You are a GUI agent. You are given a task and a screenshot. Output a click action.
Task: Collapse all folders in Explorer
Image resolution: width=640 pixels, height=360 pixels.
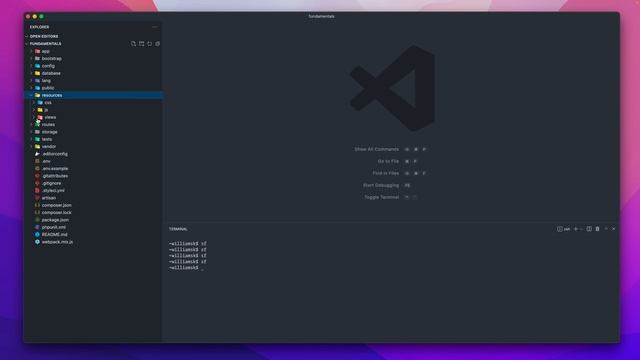(158, 44)
